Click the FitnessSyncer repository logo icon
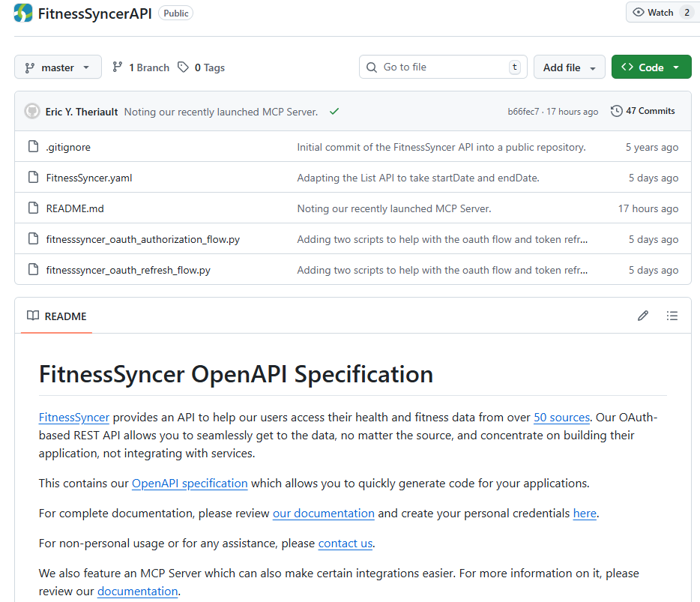This screenshot has width=700, height=602. [23, 13]
